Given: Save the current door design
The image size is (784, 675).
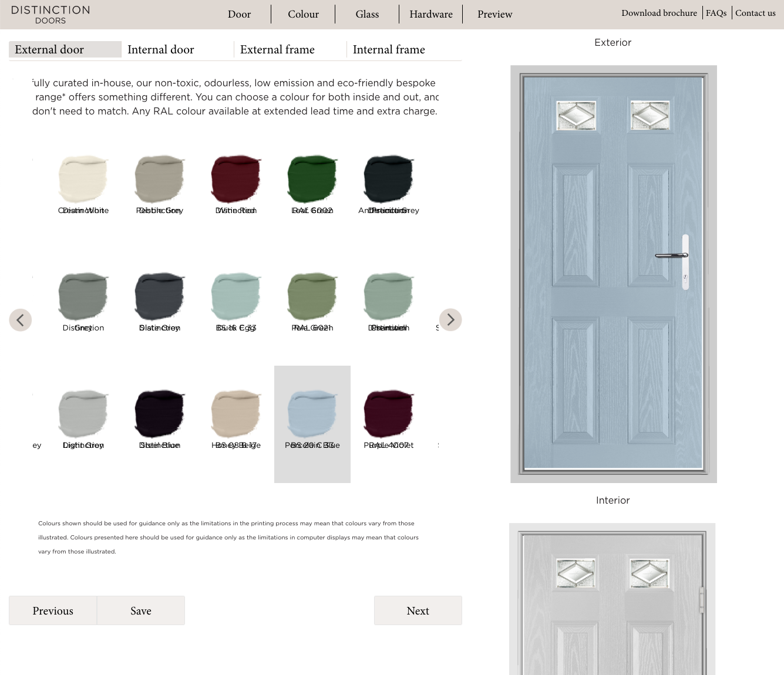Looking at the screenshot, I should (141, 610).
